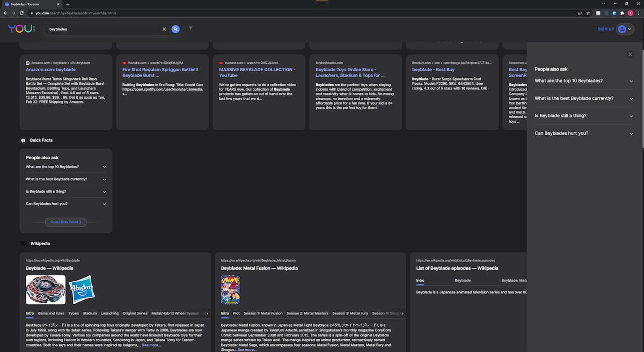The width and height of the screenshot is (644, 352).
Task: Click the You.com logo
Action: pos(21,29)
